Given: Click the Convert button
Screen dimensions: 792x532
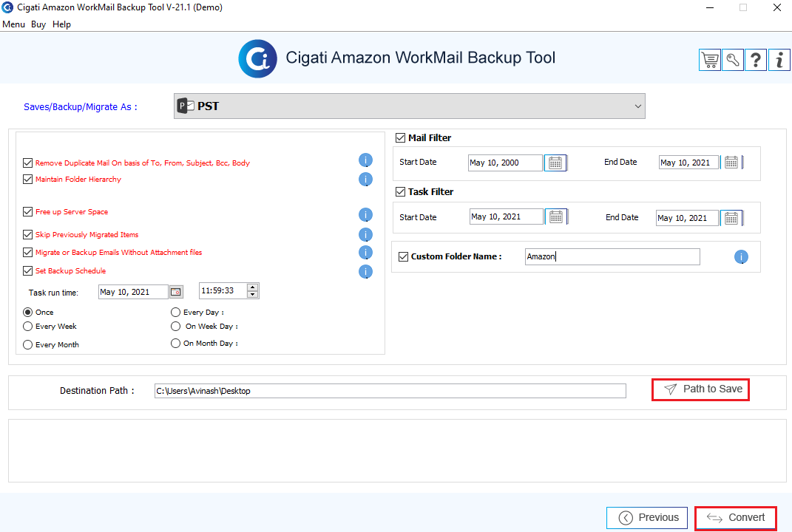Looking at the screenshot, I should click(x=735, y=518).
